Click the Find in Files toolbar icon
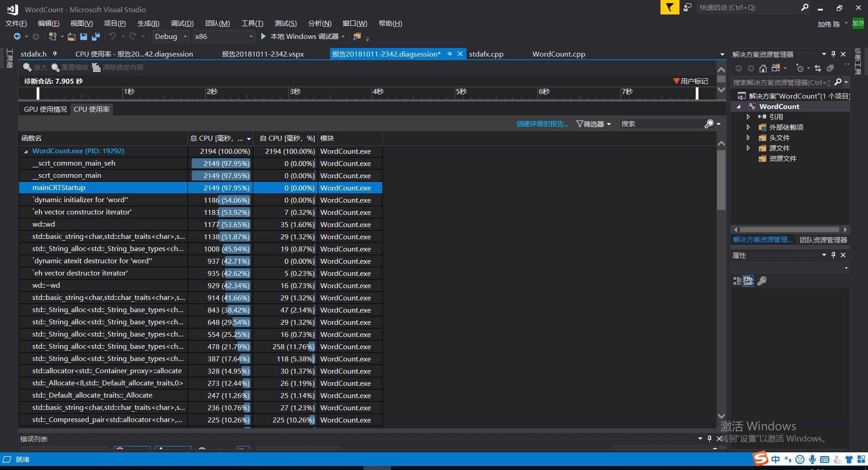 point(357,36)
